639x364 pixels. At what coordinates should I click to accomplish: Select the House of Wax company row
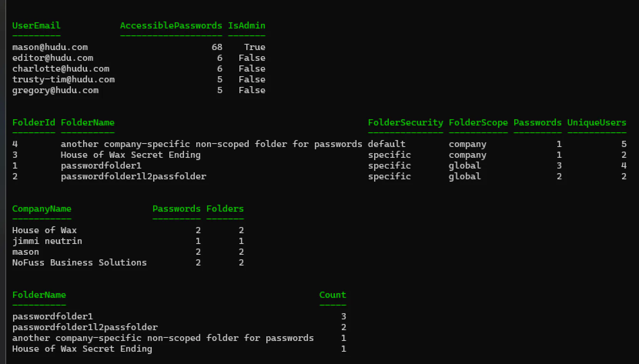(44, 230)
